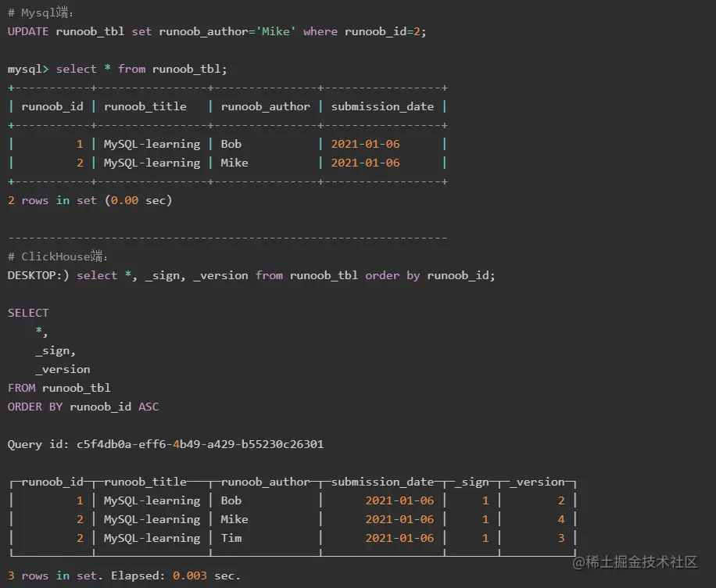Click submission_date header in ClickHouse result
This screenshot has width=716, height=588.
click(382, 482)
